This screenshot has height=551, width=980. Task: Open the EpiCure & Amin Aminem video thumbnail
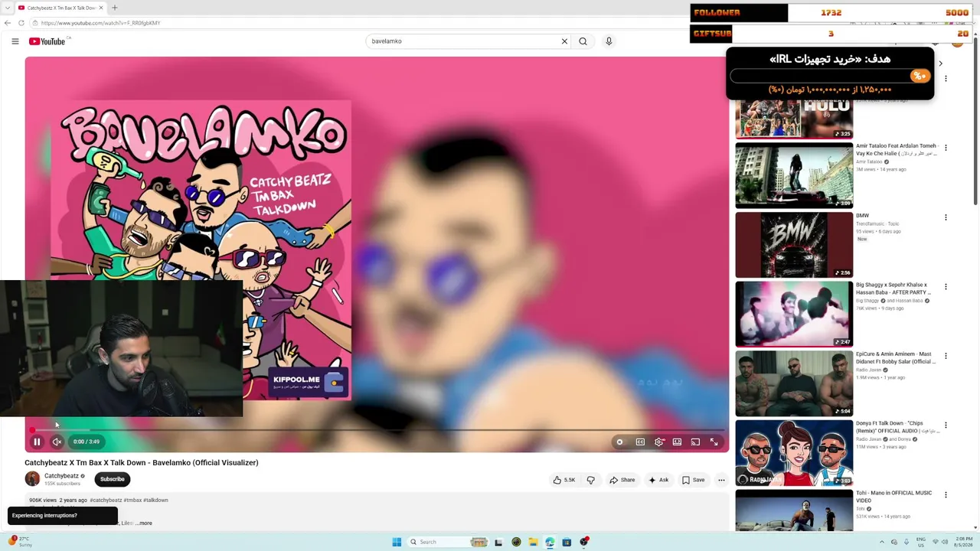pyautogui.click(x=794, y=383)
